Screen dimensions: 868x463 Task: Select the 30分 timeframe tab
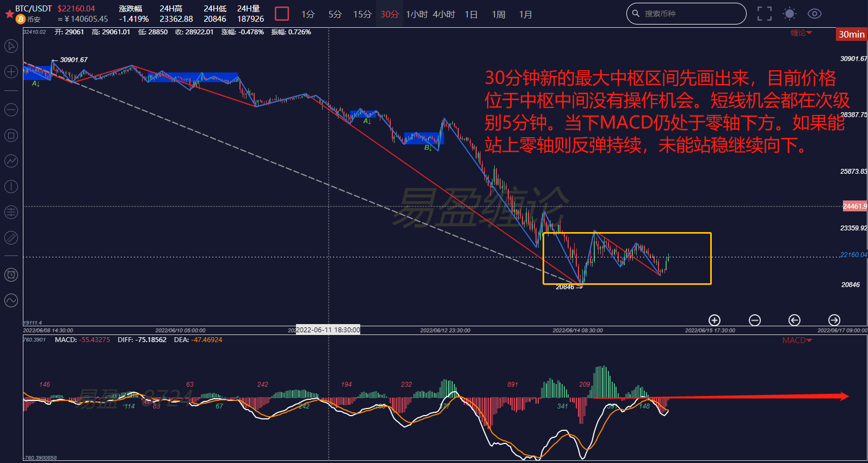pyautogui.click(x=390, y=14)
